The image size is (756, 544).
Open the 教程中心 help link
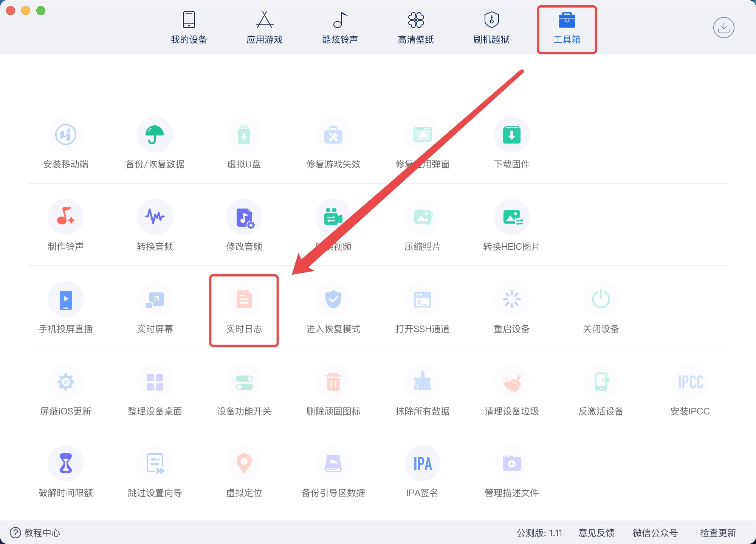pos(35,533)
